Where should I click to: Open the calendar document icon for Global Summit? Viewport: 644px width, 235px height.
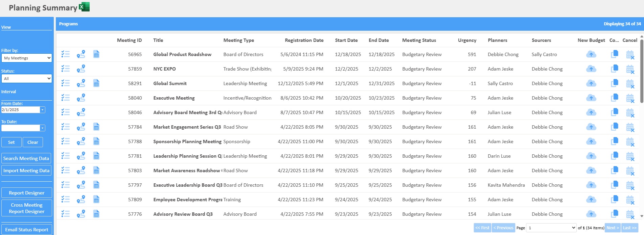click(96, 83)
